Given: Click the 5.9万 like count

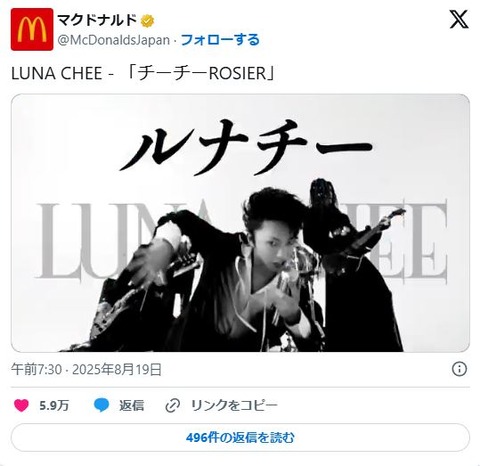Looking at the screenshot, I should click(x=54, y=405).
